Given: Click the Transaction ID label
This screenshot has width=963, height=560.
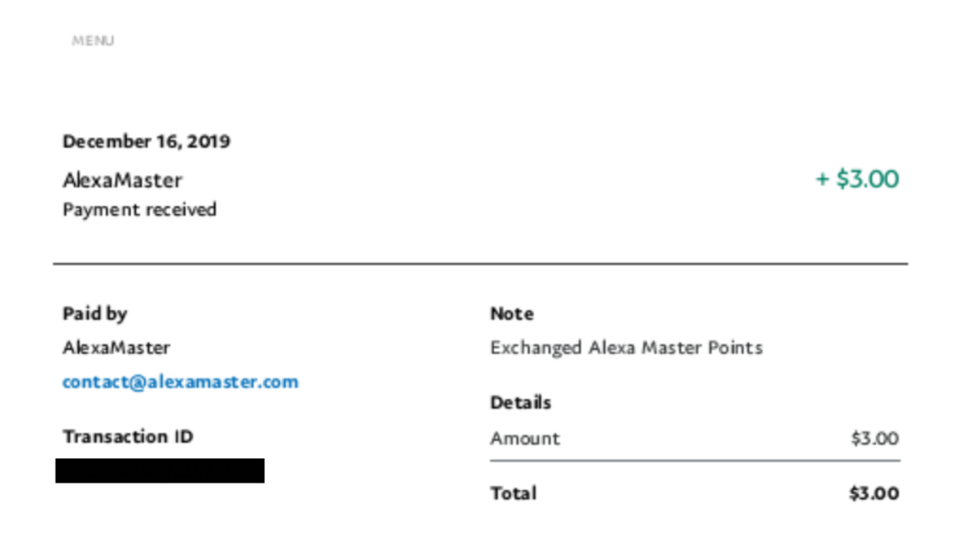Looking at the screenshot, I should (x=128, y=436).
